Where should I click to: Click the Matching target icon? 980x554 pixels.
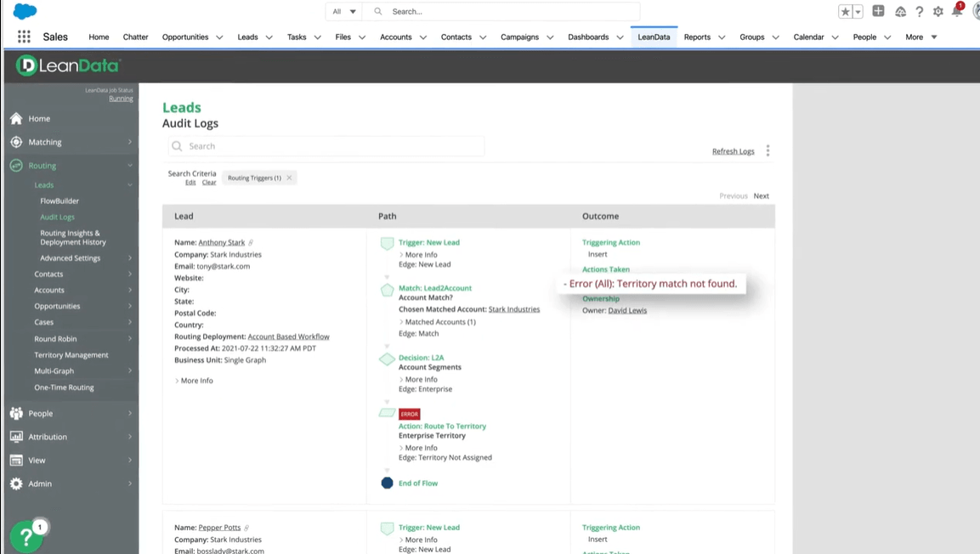(16, 142)
